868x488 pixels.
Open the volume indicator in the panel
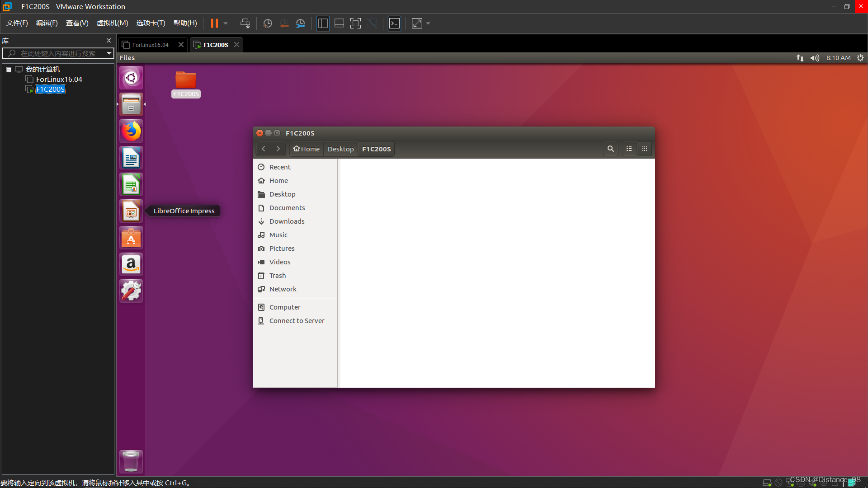click(x=815, y=58)
